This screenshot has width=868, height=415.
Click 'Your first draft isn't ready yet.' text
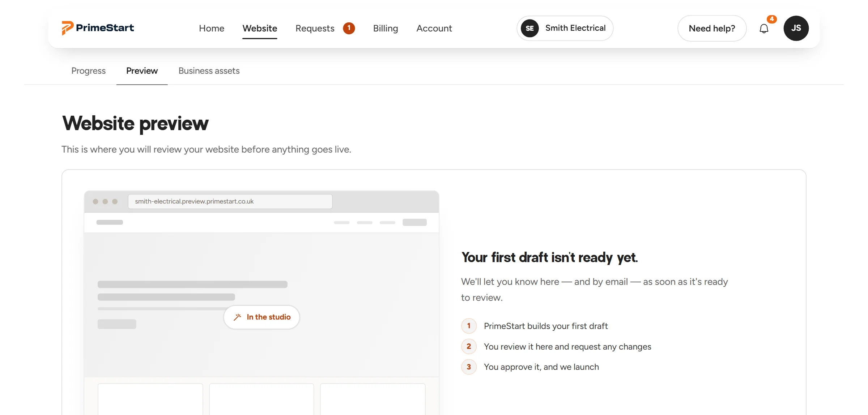[549, 257]
